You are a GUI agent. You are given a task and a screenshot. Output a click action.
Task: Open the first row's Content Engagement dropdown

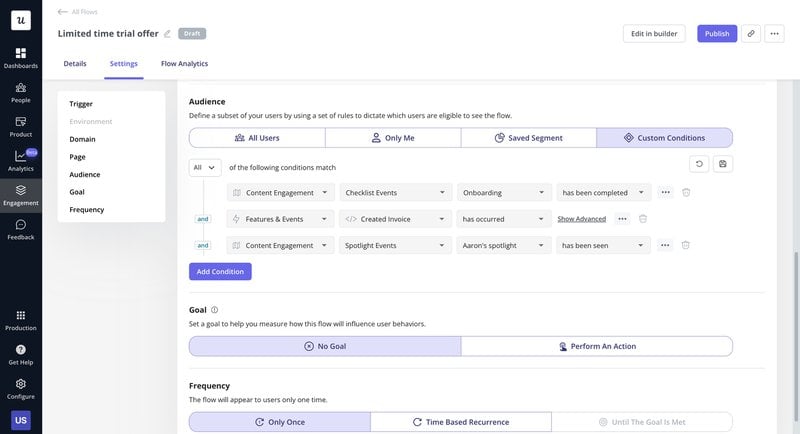(280, 193)
